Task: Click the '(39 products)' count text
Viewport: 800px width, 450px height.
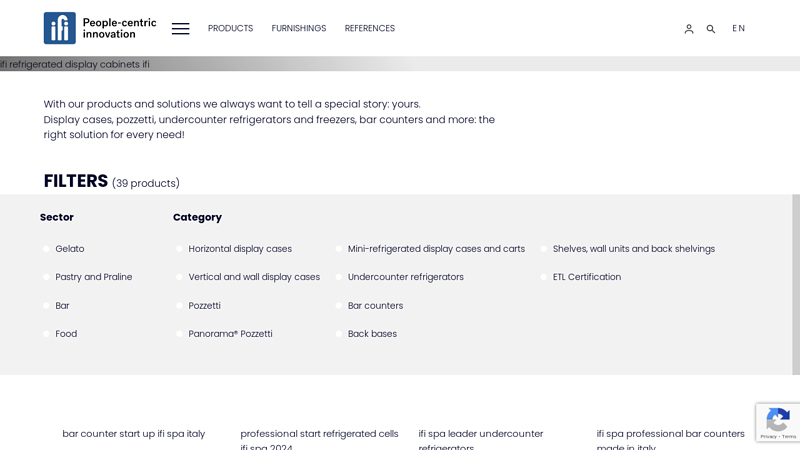Action: [146, 183]
